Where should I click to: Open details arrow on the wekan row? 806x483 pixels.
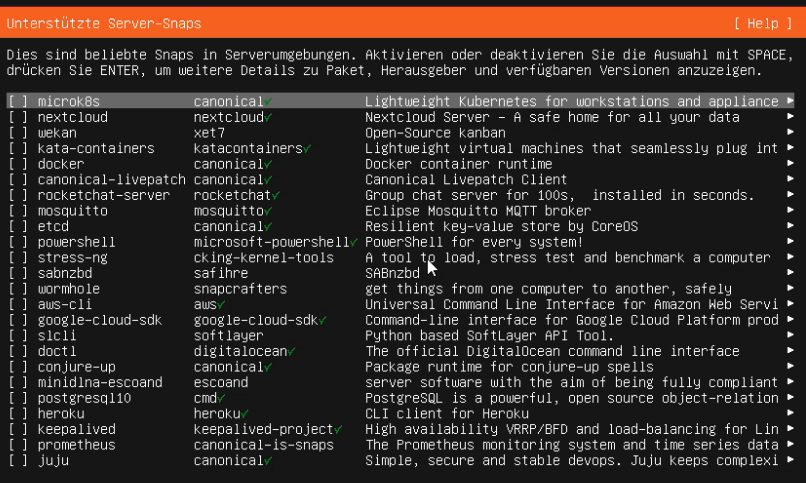[x=790, y=132]
